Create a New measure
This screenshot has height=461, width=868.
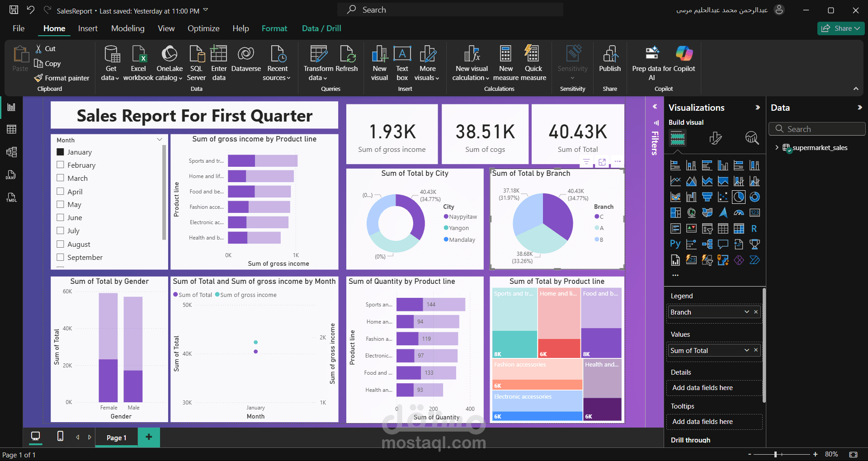click(506, 63)
